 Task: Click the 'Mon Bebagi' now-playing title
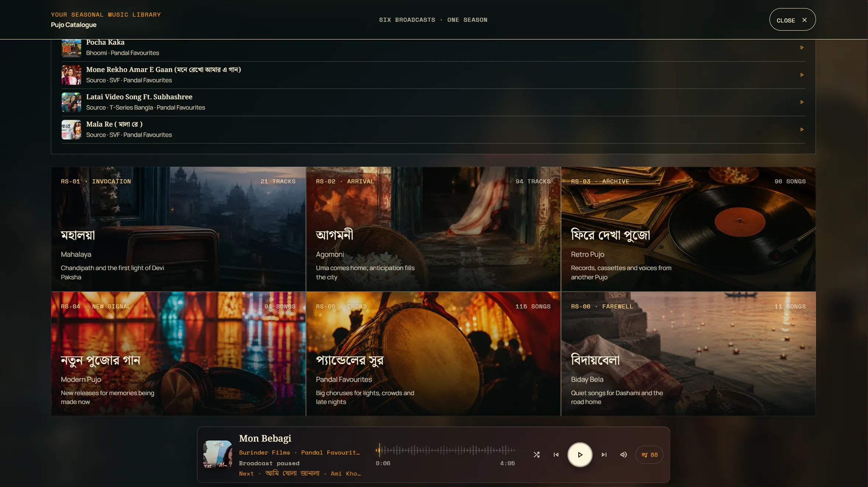point(265,438)
